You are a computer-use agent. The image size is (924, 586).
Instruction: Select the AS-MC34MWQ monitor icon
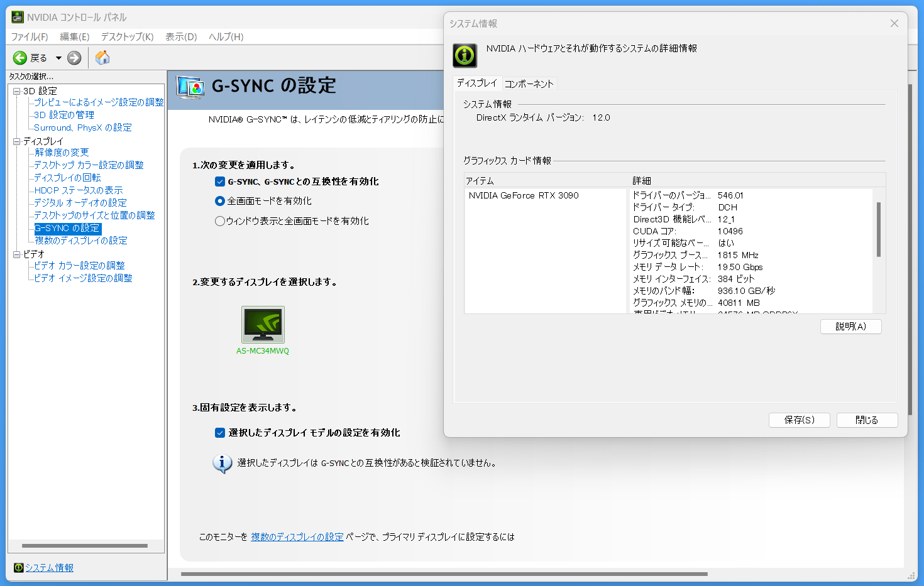tap(263, 325)
